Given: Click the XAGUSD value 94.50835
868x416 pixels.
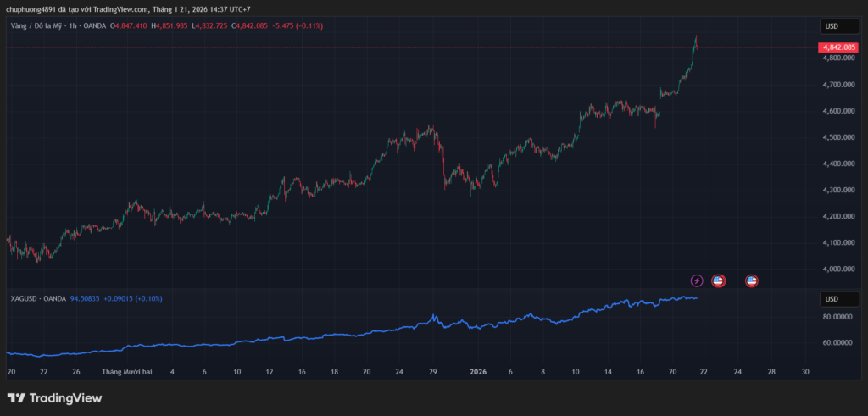Looking at the screenshot, I should coord(84,298).
